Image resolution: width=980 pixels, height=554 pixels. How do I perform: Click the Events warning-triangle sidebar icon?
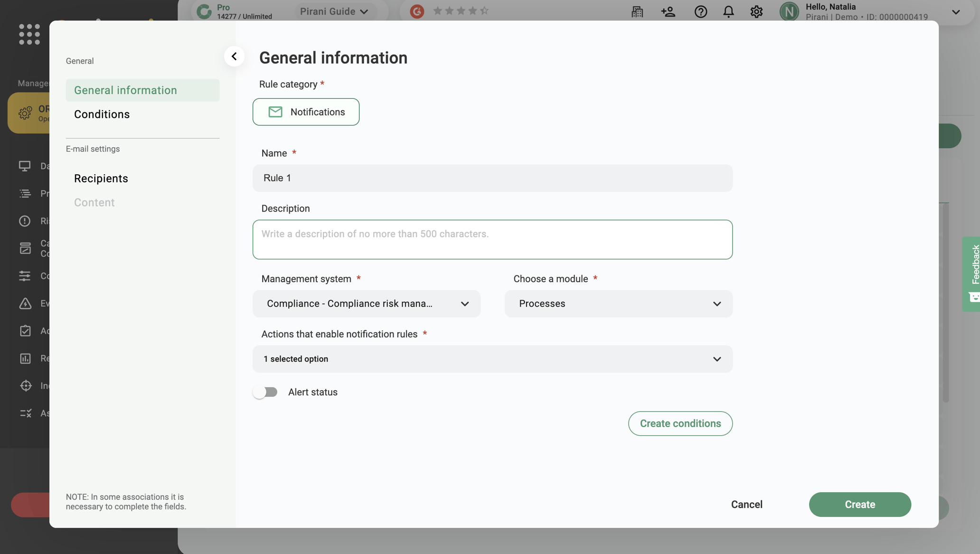pyautogui.click(x=26, y=303)
